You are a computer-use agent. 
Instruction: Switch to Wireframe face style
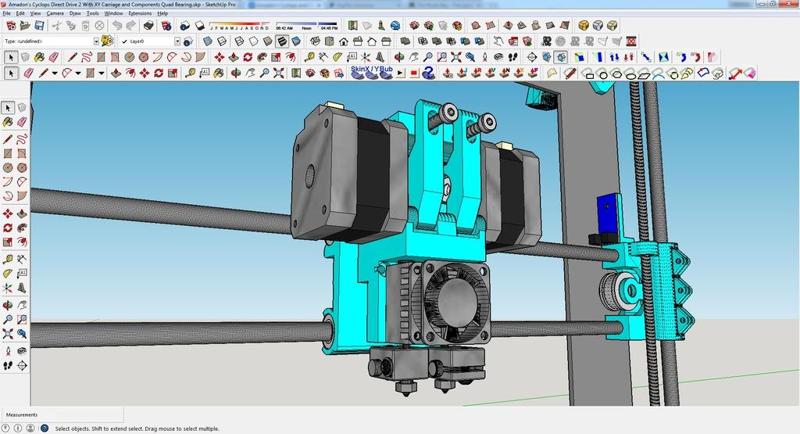(x=239, y=41)
